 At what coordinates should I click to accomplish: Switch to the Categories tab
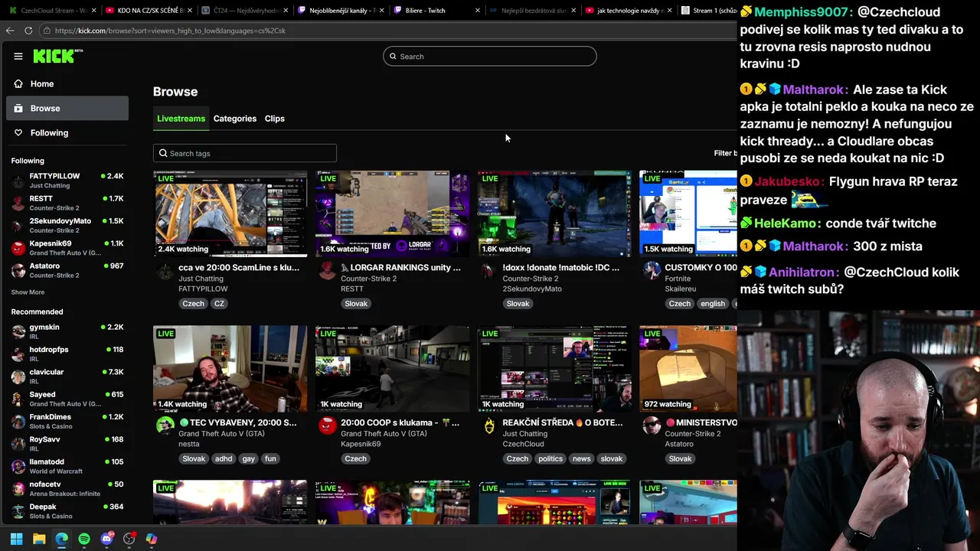coord(235,119)
